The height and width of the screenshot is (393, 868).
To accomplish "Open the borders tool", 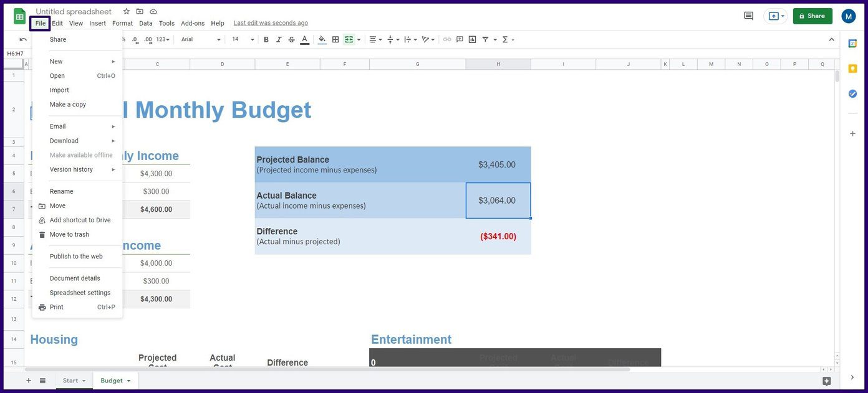I will pyautogui.click(x=335, y=39).
